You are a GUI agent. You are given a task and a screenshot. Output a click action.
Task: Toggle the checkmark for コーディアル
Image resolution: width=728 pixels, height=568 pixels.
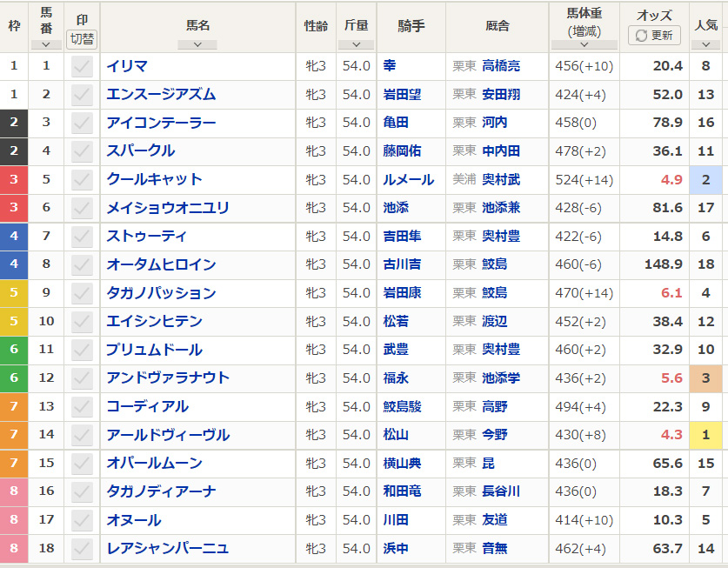82,406
